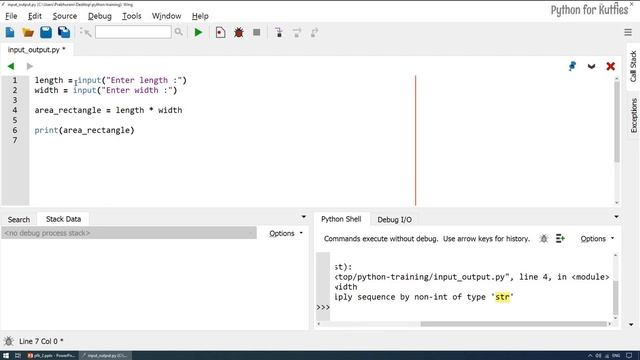Stop debugging with the square stop icon
Screen dimensions: 640x360
[257, 32]
